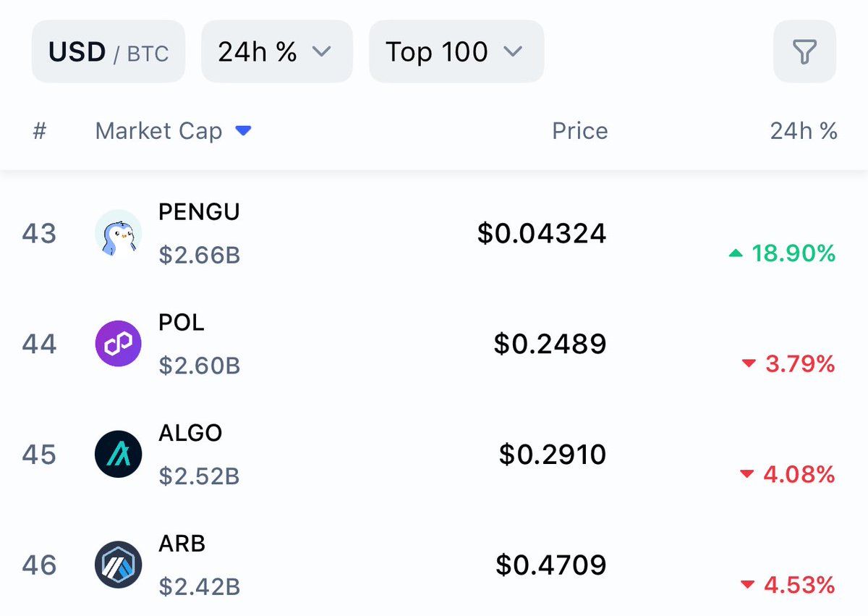Expand the 24h % timeframe dropdown

(277, 51)
